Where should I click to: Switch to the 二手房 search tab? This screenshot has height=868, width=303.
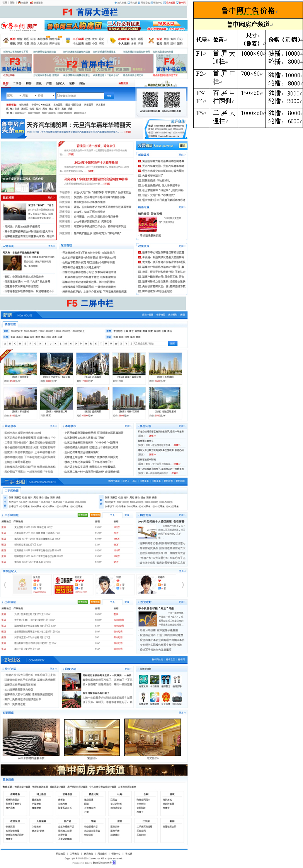coord(17,84)
